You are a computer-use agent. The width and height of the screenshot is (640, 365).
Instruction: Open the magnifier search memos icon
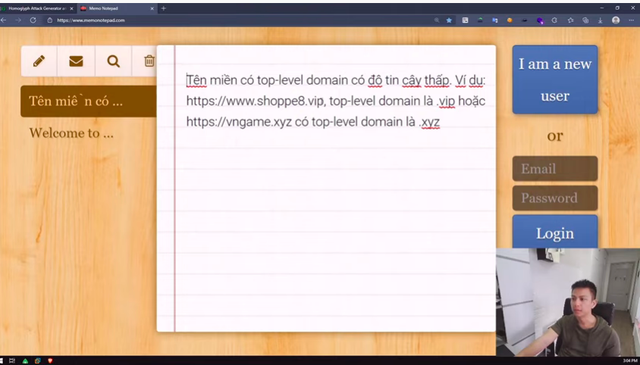click(x=113, y=61)
